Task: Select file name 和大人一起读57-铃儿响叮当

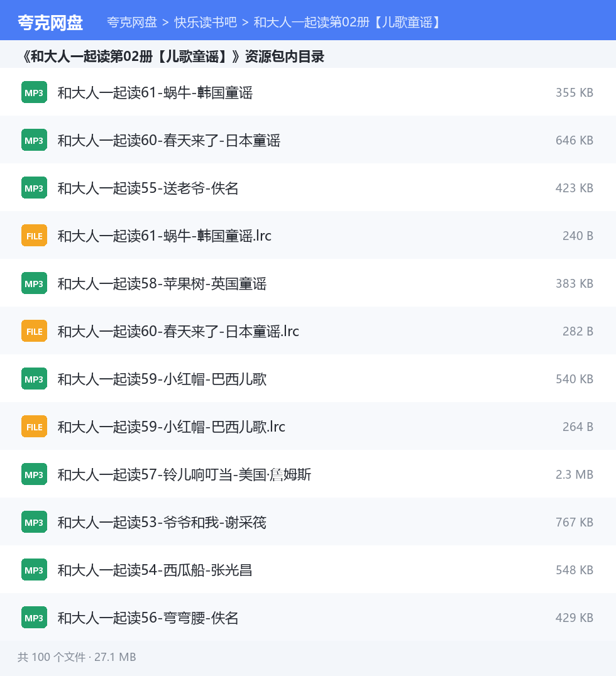Action: click(x=184, y=475)
